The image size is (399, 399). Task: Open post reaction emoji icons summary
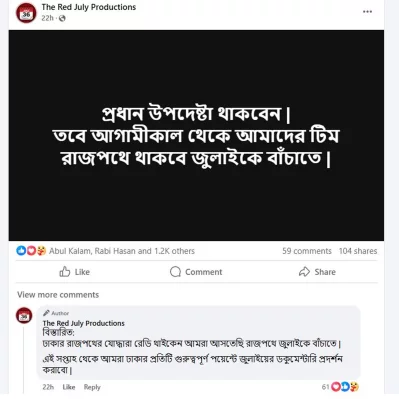(x=31, y=251)
